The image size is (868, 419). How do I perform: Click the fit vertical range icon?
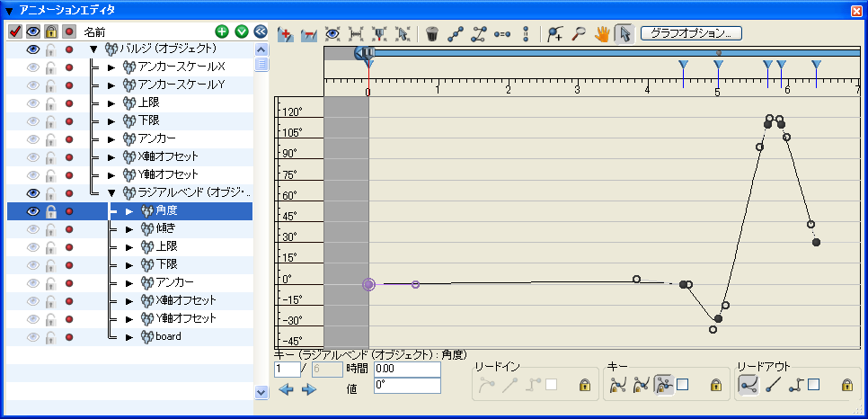(x=379, y=34)
